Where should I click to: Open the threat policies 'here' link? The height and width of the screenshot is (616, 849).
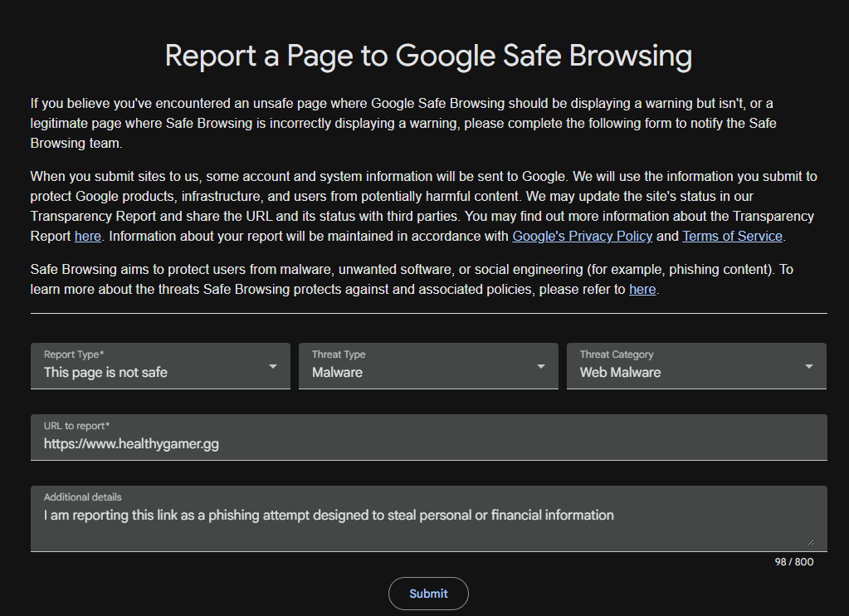[642, 289]
